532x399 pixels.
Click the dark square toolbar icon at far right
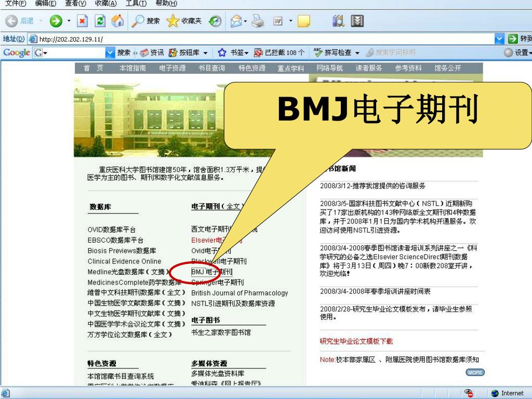[357, 21]
